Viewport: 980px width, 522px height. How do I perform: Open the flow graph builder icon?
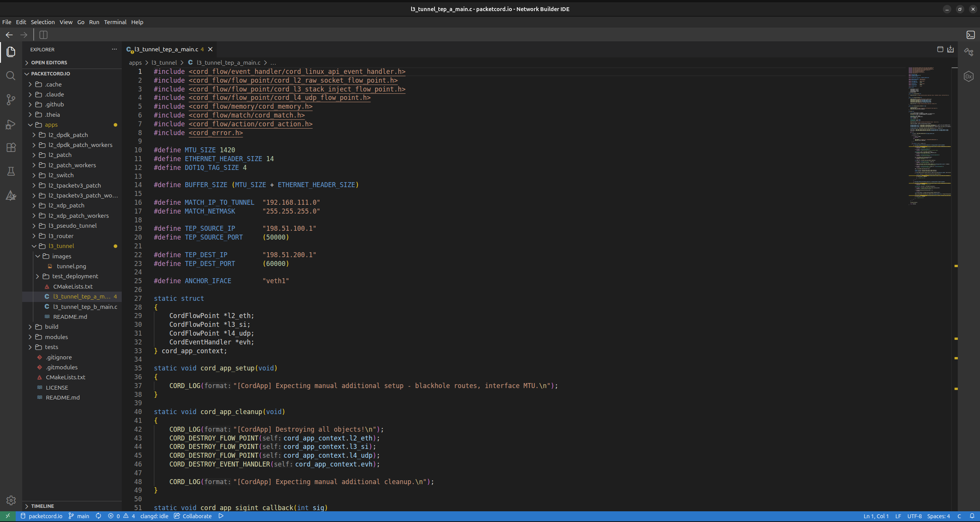[x=968, y=52]
